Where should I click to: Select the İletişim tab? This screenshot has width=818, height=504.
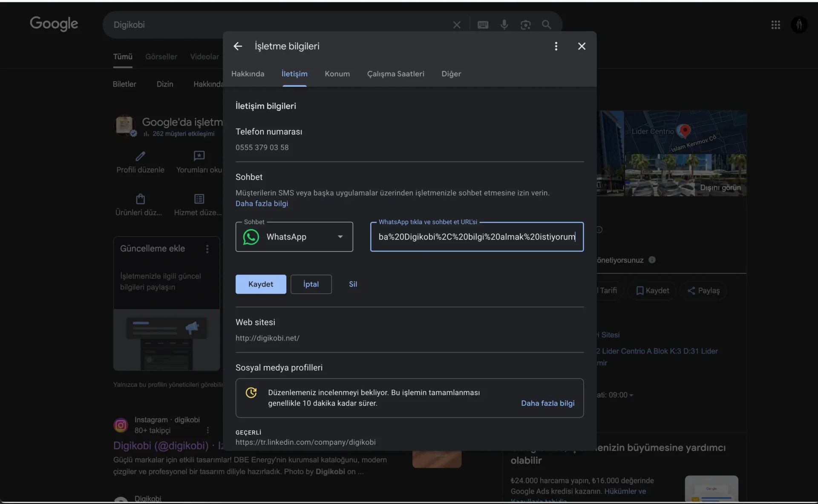tap(294, 74)
